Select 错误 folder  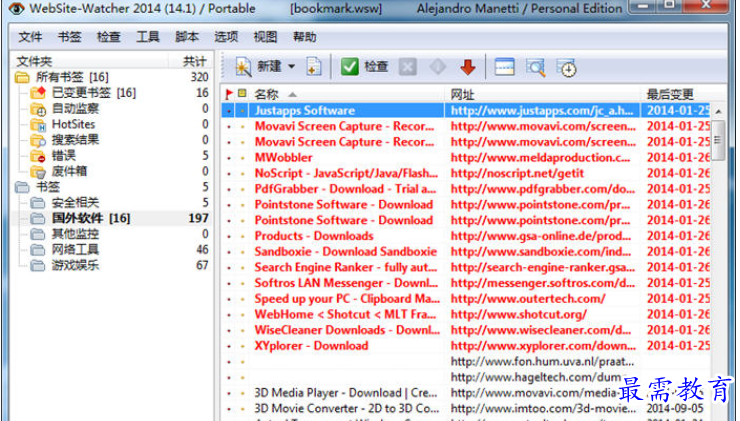[64, 155]
